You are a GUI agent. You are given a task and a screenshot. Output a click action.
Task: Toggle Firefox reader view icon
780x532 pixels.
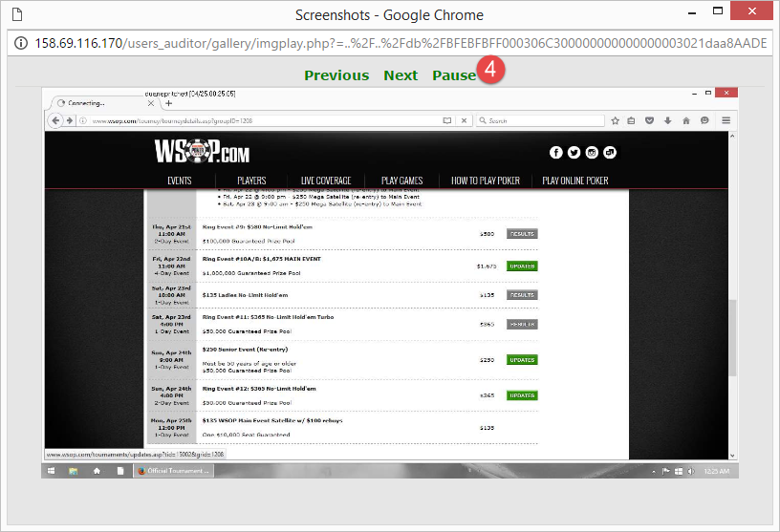tap(447, 120)
